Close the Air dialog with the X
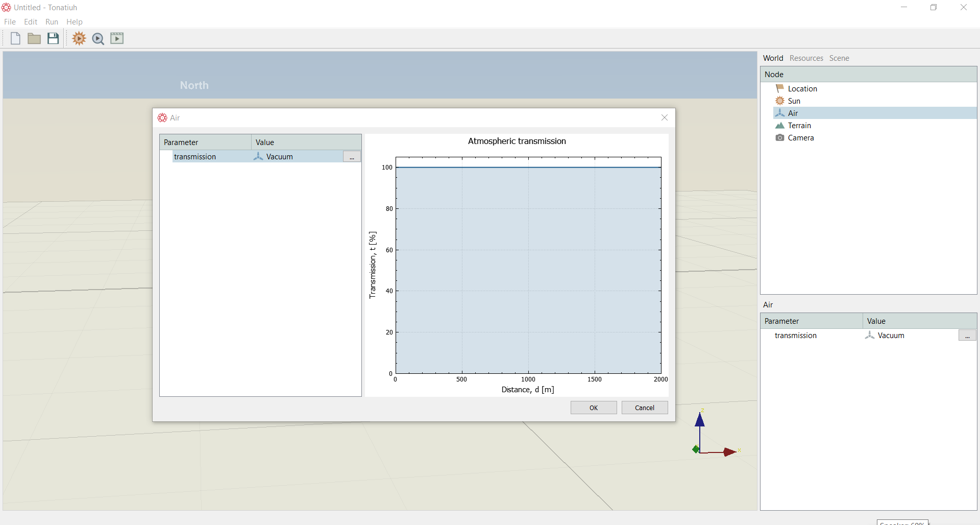The height and width of the screenshot is (525, 980). point(665,118)
